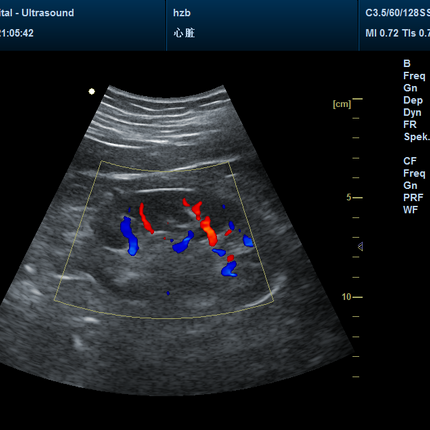Click the '10' cm depth scale mark
Viewport: 430px width, 430px height.
click(346, 297)
